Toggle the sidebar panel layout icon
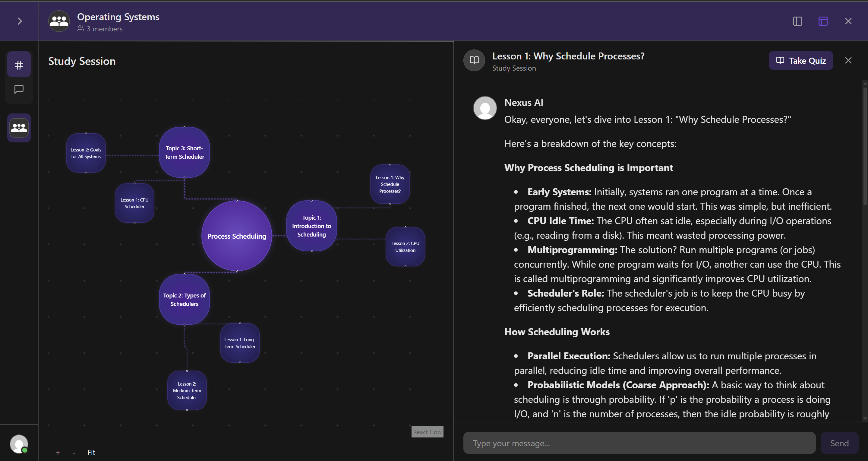 [x=797, y=21]
